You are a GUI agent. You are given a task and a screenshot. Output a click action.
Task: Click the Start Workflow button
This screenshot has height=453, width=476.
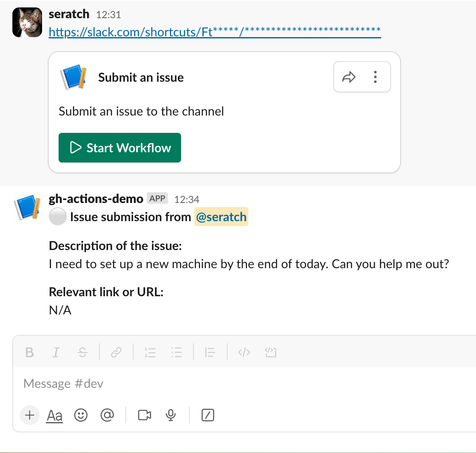tap(120, 148)
